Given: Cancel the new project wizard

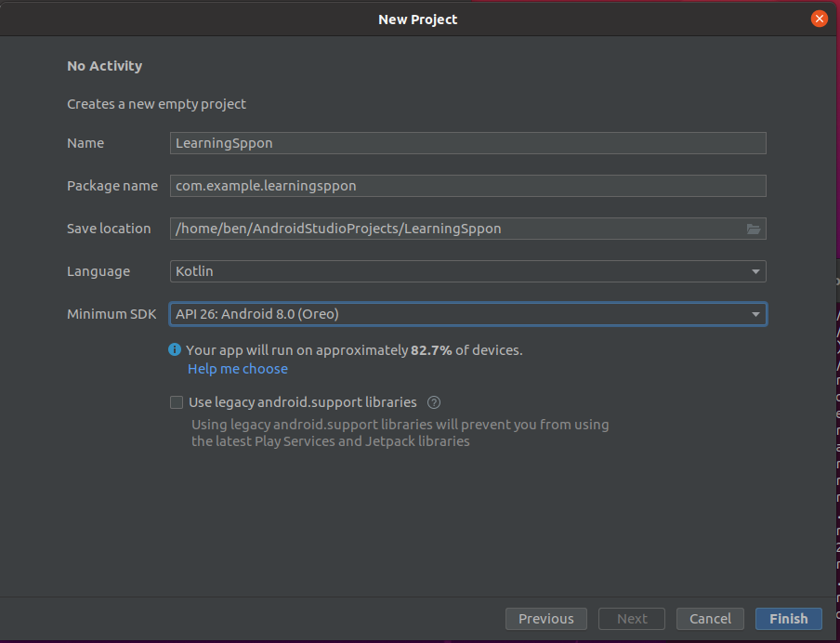Looking at the screenshot, I should [710, 619].
